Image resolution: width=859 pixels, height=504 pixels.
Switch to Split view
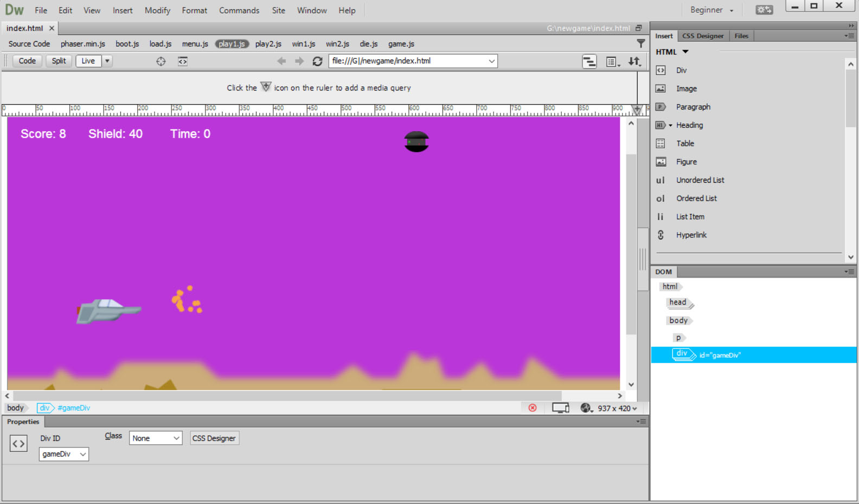59,61
